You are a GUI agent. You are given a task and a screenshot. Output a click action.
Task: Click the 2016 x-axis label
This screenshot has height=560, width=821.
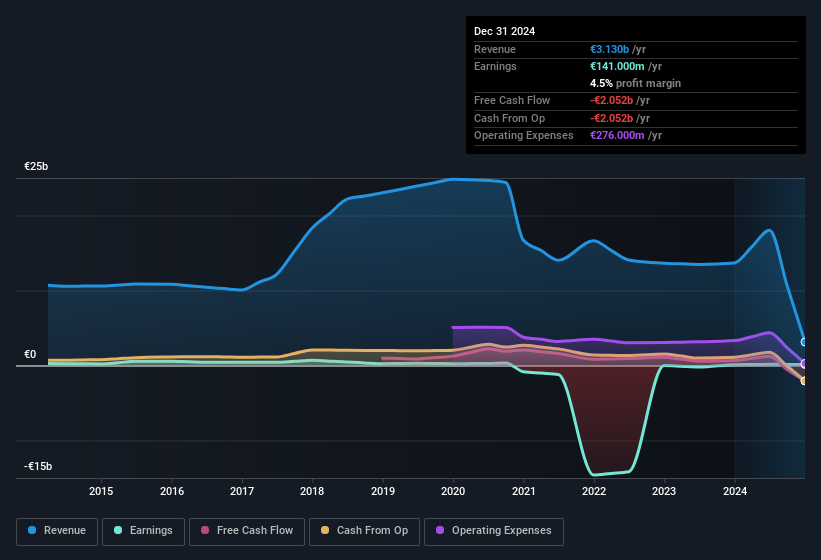172,491
